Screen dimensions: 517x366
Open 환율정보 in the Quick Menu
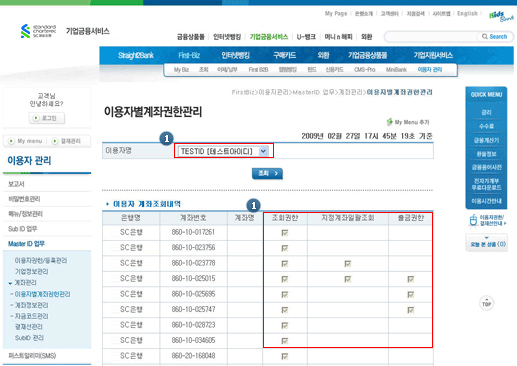[x=486, y=154]
